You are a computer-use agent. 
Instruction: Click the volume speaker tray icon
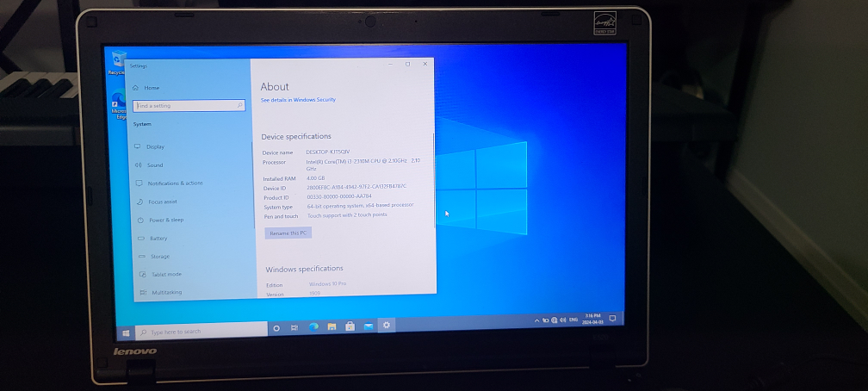pos(563,320)
